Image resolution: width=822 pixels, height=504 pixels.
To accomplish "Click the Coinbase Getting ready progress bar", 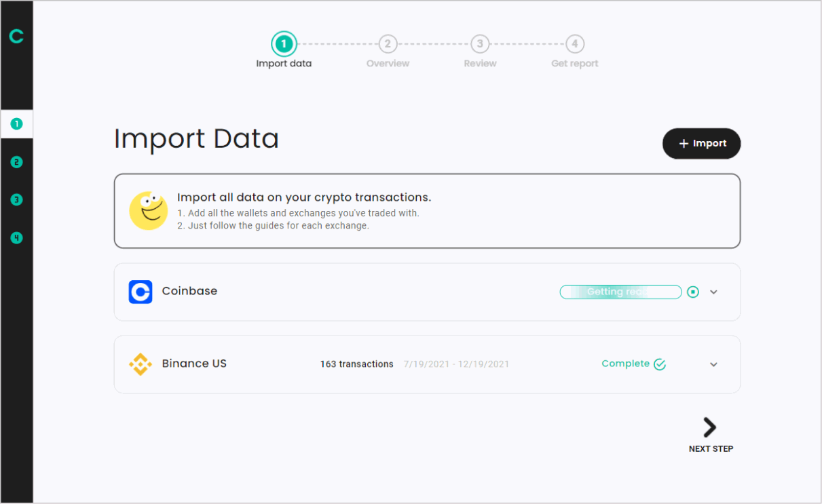I will tap(620, 292).
